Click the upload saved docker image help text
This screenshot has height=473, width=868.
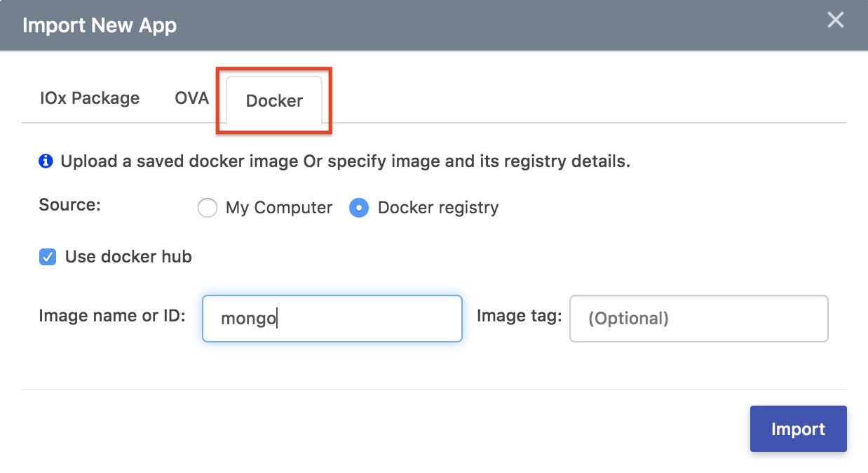click(345, 161)
